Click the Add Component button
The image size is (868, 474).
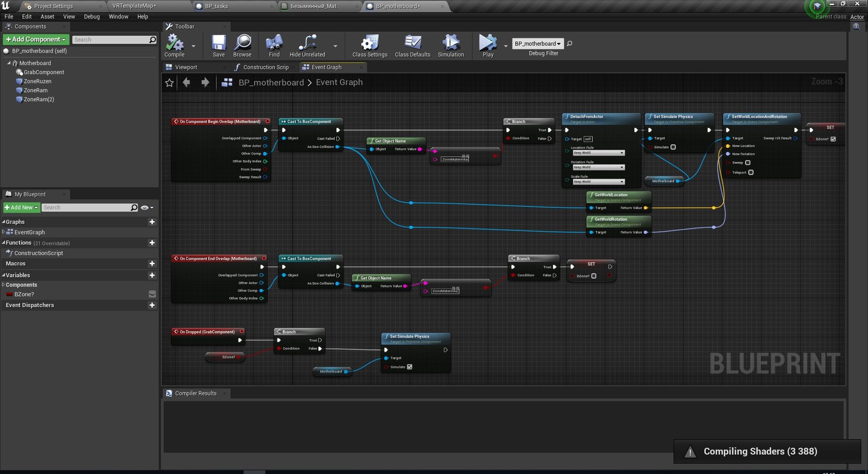pos(36,39)
